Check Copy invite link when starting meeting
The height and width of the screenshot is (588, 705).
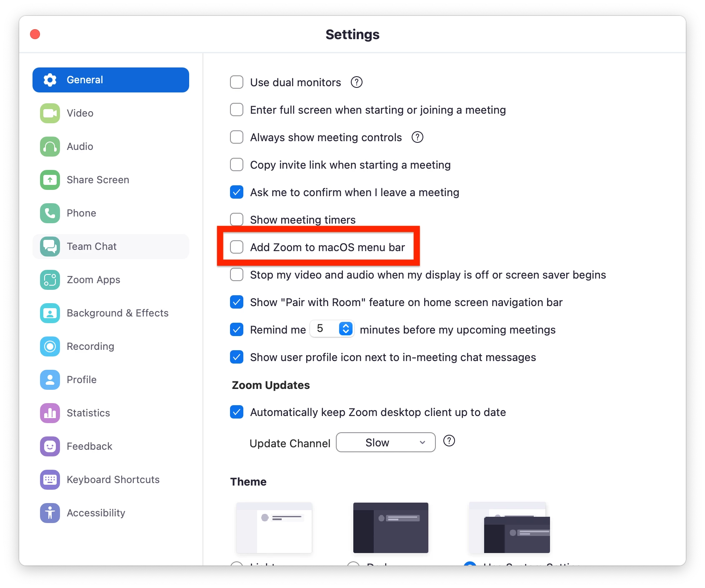(x=237, y=164)
